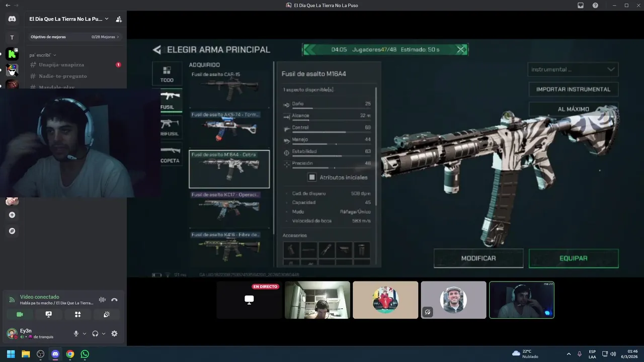
Task: Open user settings gear
Action: 114,333
